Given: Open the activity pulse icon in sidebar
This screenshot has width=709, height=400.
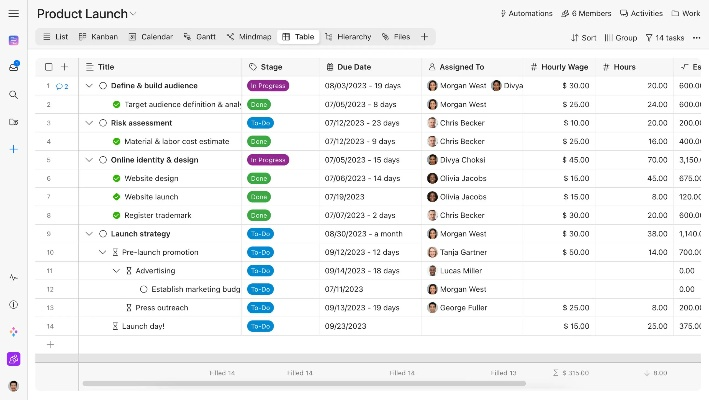Looking at the screenshot, I should pyautogui.click(x=13, y=277).
